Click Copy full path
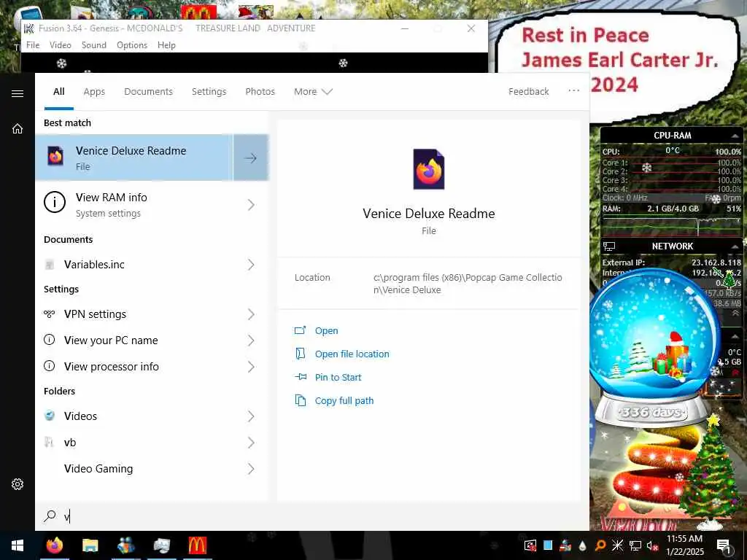The image size is (747, 560). (x=344, y=400)
